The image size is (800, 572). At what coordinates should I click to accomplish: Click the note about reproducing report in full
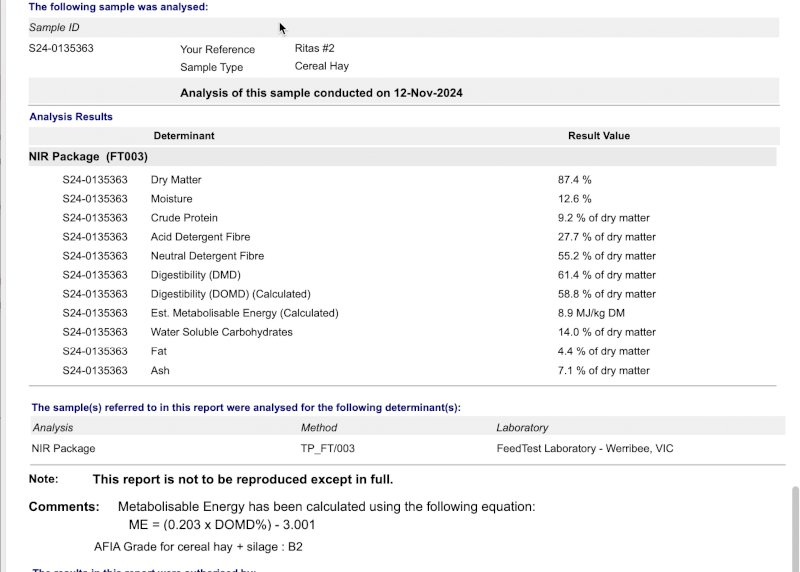243,480
